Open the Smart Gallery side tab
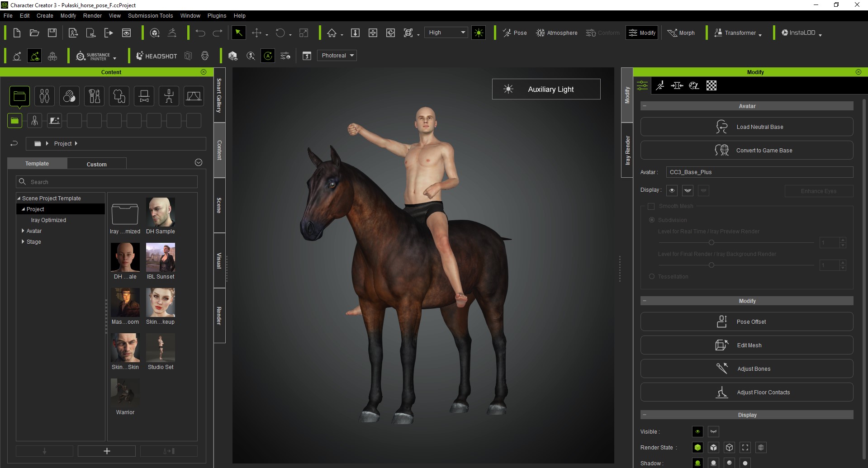 [x=219, y=95]
